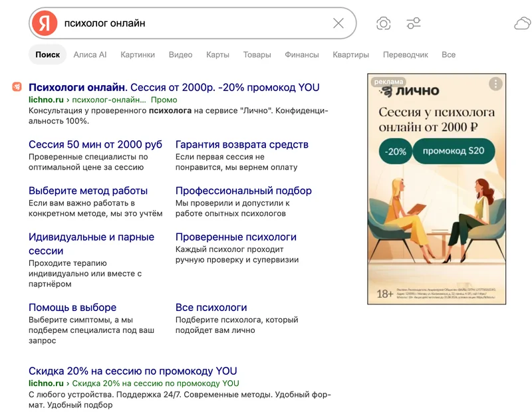
Task: Open Гарантия возврата средств link
Action: tap(242, 144)
